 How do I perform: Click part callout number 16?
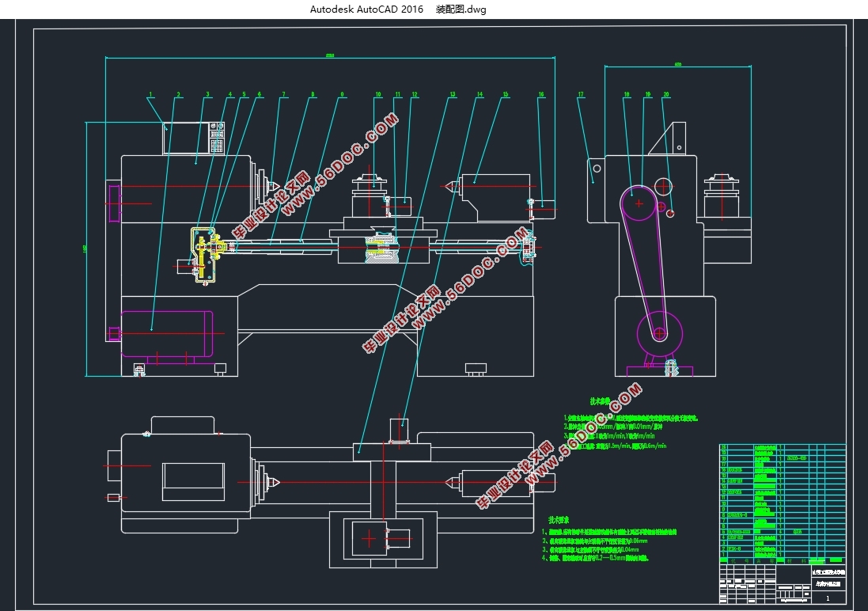click(541, 94)
